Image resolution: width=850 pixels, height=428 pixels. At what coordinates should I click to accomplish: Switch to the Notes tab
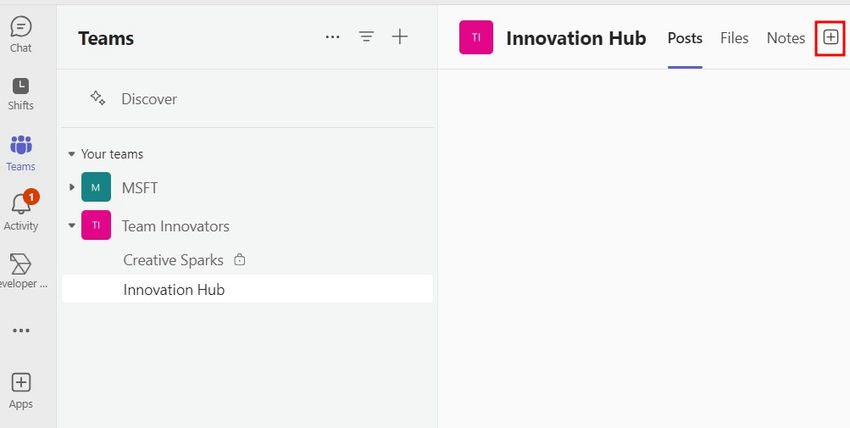(x=785, y=38)
